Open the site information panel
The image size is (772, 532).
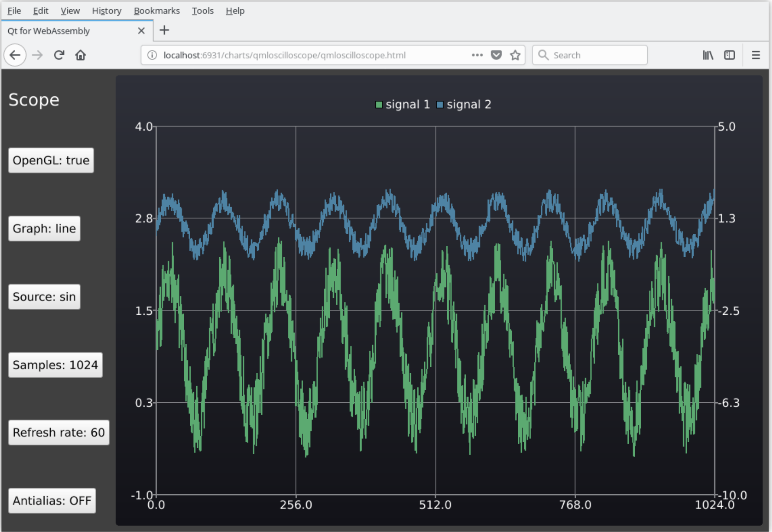click(x=152, y=55)
